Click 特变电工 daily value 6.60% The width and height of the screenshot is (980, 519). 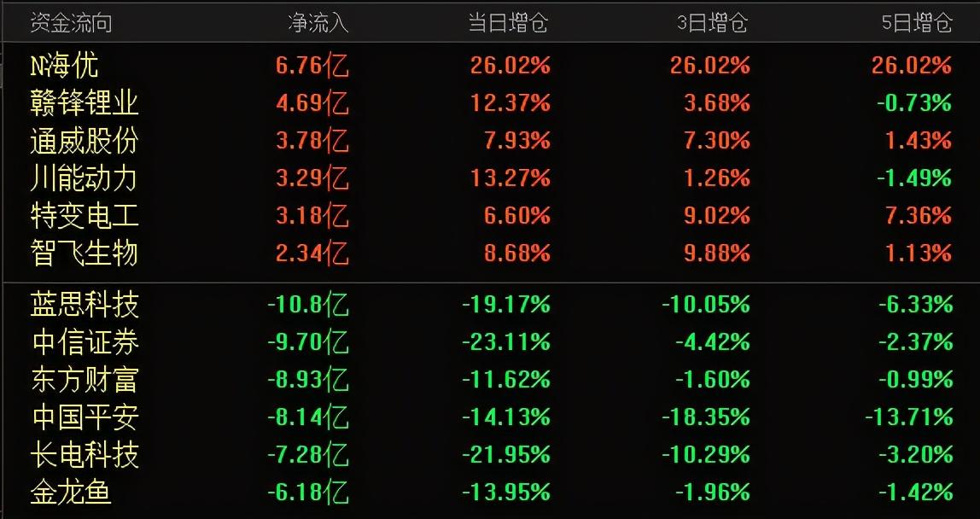coord(516,215)
